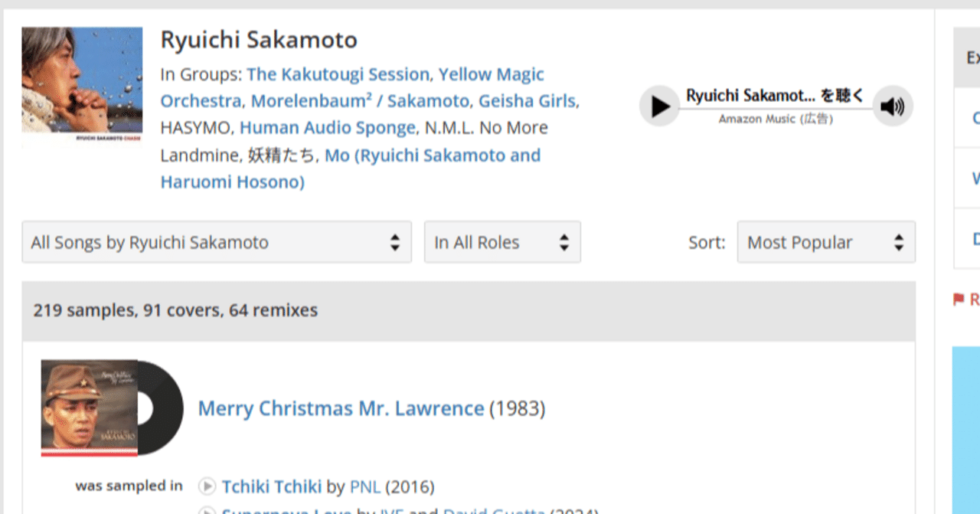Play the Tchiki Tchiki sample preview
Viewport: 980px width, 514px height.
[x=207, y=486]
